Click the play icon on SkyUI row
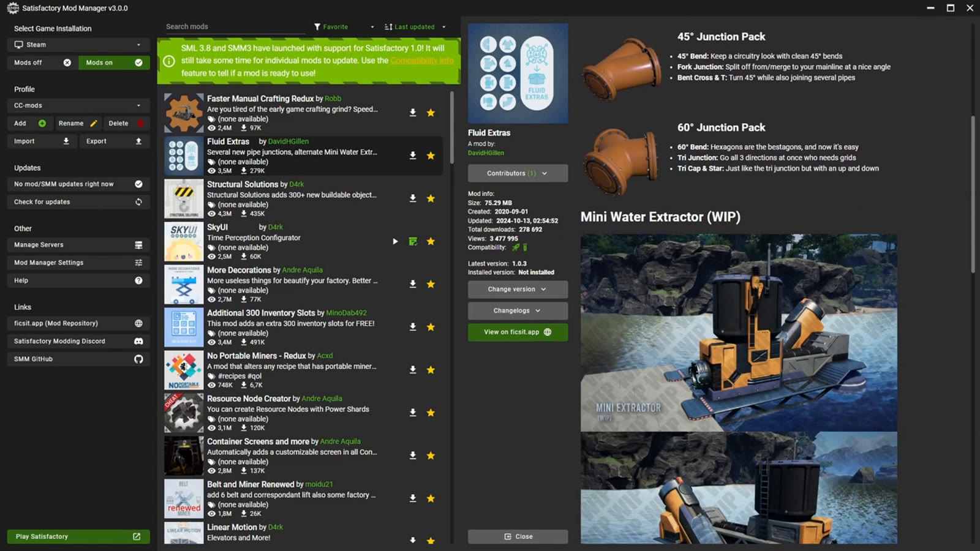980x551 pixels. tap(395, 241)
